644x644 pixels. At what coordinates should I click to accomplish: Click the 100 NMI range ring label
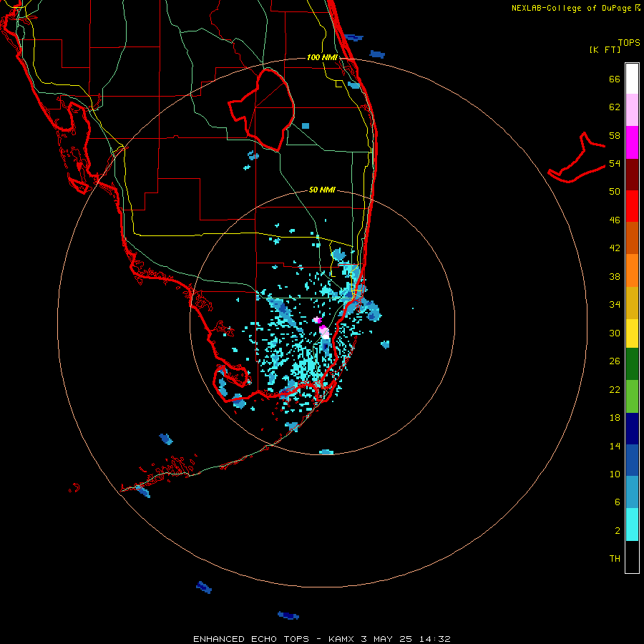[x=322, y=57]
